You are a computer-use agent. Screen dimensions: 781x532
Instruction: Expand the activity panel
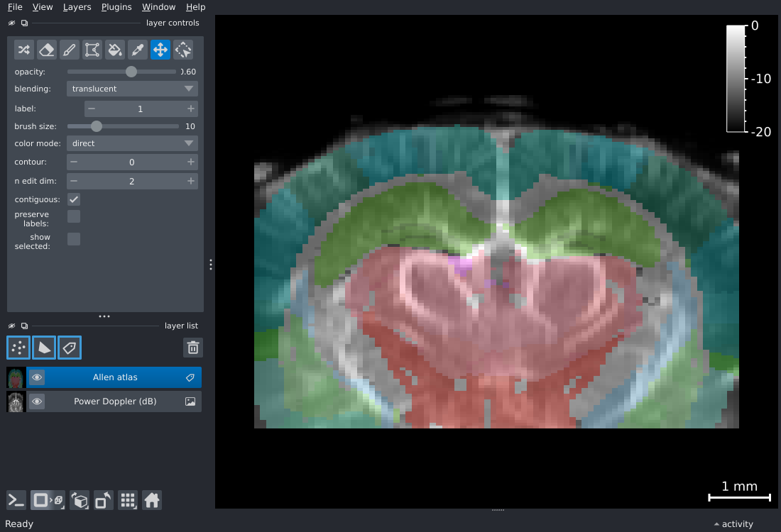point(733,524)
